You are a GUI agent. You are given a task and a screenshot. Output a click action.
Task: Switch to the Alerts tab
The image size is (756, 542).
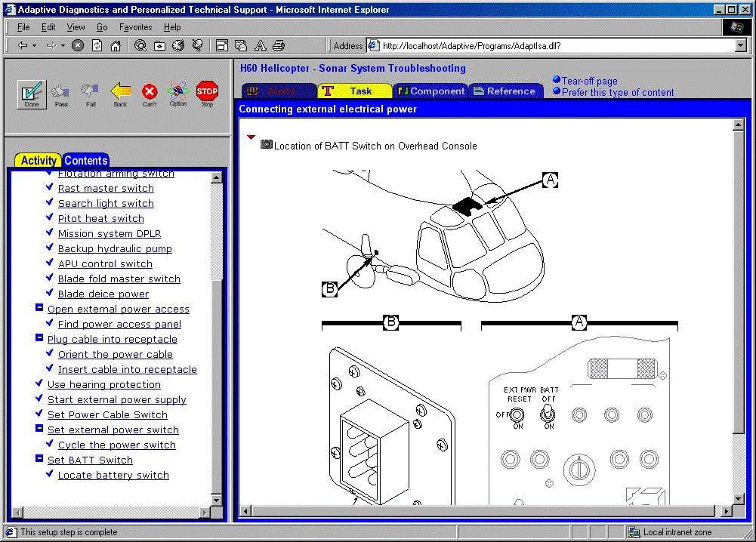pyautogui.click(x=279, y=91)
